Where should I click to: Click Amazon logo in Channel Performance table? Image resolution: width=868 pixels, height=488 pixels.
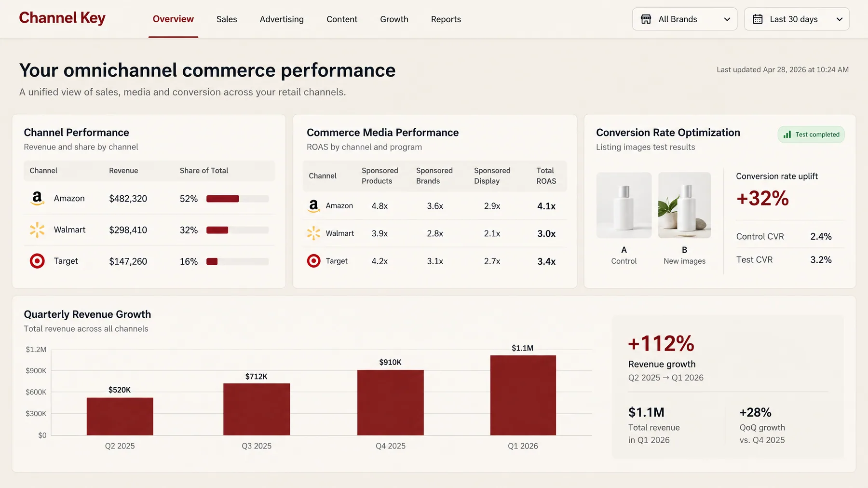tap(37, 198)
